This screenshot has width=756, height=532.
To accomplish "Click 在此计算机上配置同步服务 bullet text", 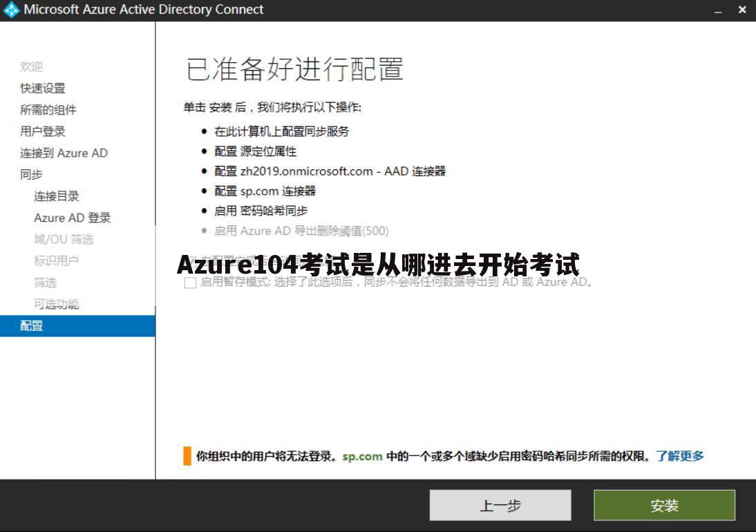I will click(x=281, y=131).
